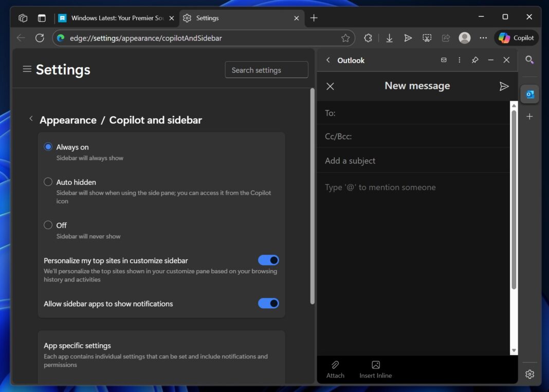Open sidebar search icon
The image size is (549, 392).
pyautogui.click(x=529, y=60)
